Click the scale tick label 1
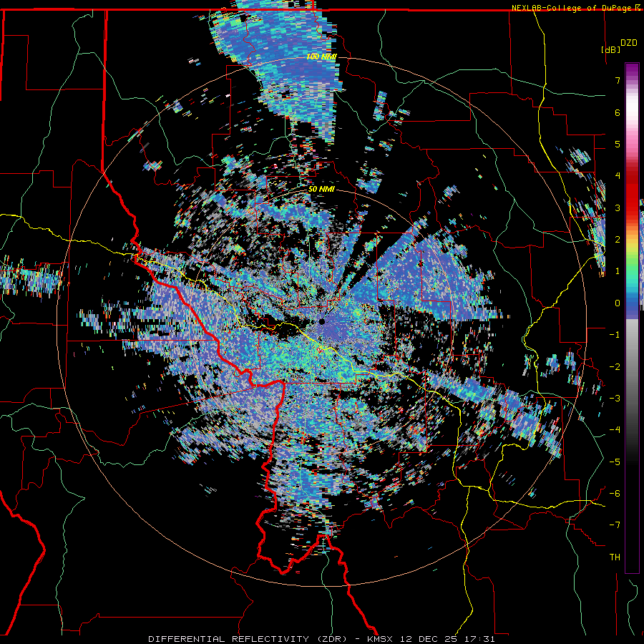Viewport: 644px width, 644px height. click(618, 271)
